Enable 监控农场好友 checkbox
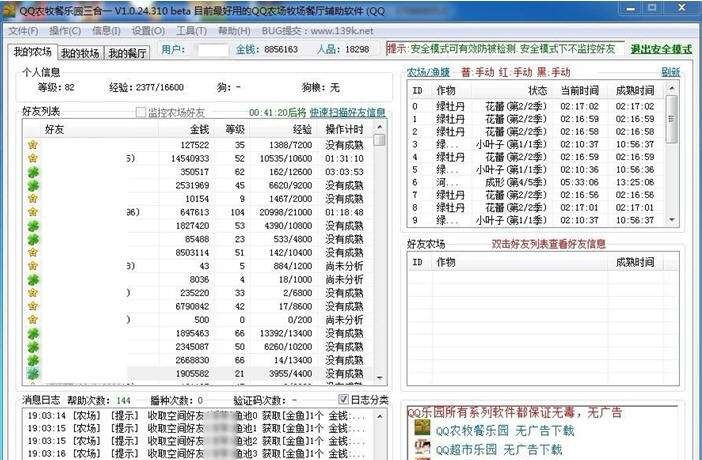Viewport: 702px width, 460px height. 141,112
